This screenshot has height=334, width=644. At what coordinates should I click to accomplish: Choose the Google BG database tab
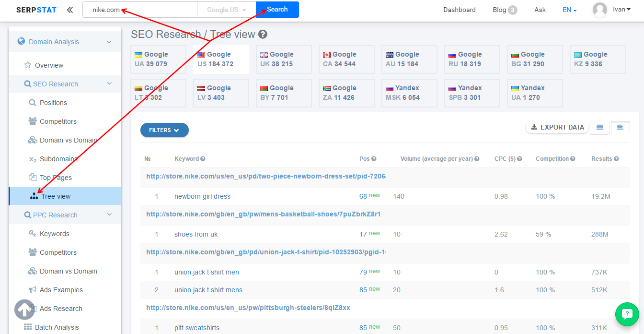pos(535,60)
